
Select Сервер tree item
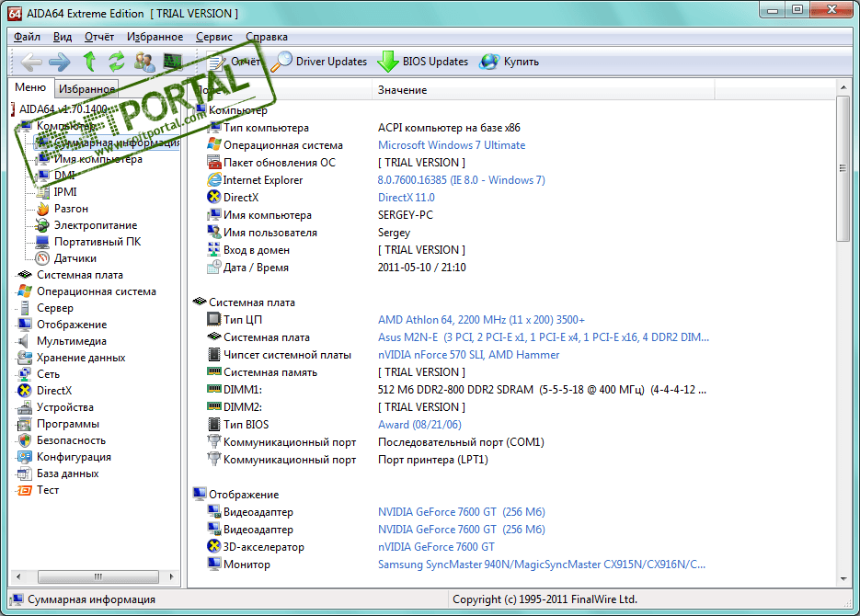pos(55,308)
